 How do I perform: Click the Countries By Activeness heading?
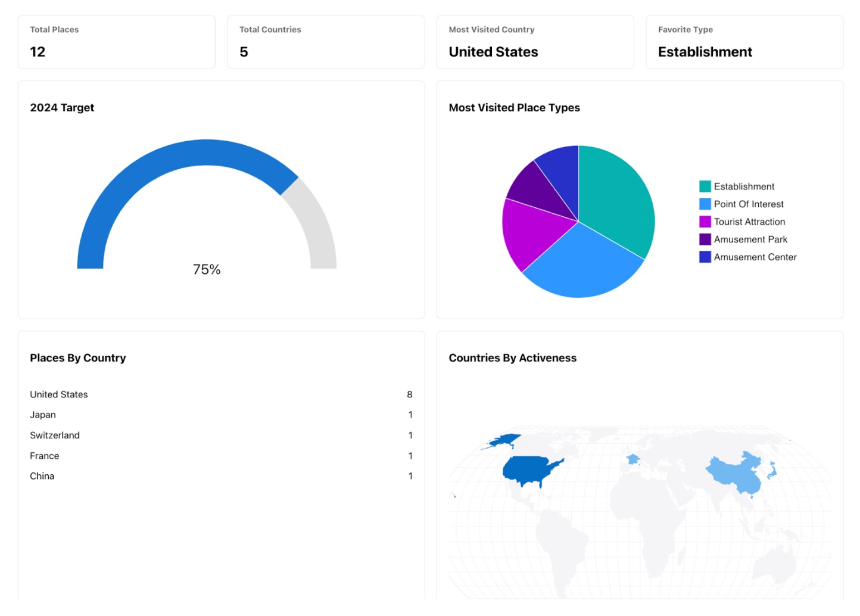click(513, 358)
